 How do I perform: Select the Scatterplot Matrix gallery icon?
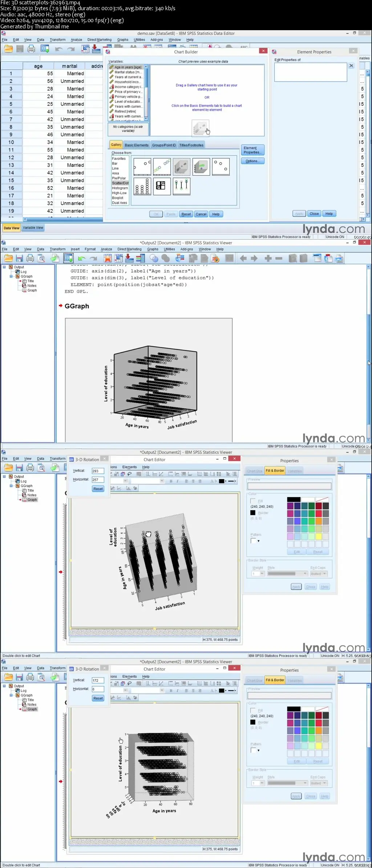point(162,186)
